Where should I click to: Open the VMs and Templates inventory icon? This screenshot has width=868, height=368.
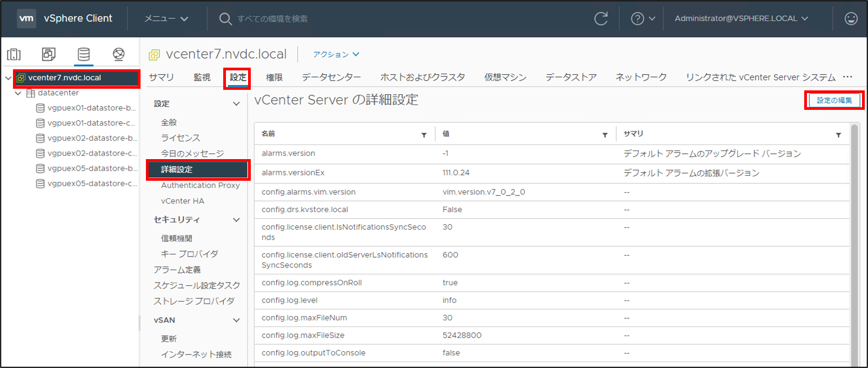(x=49, y=54)
